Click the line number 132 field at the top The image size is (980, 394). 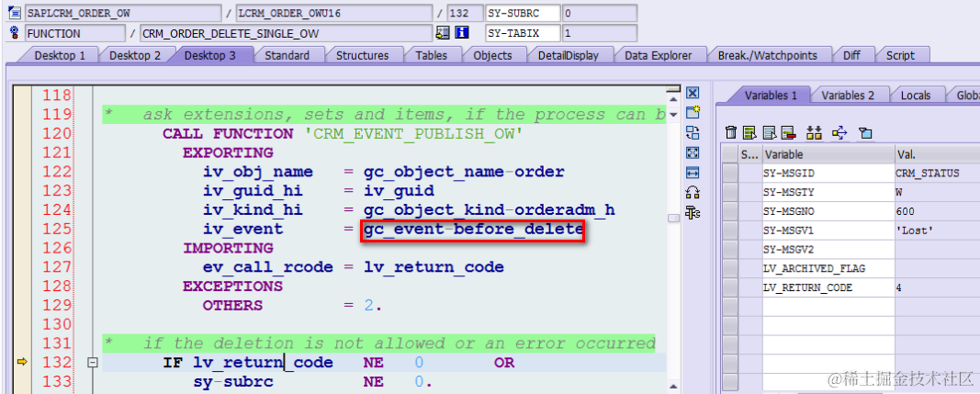pos(465,13)
